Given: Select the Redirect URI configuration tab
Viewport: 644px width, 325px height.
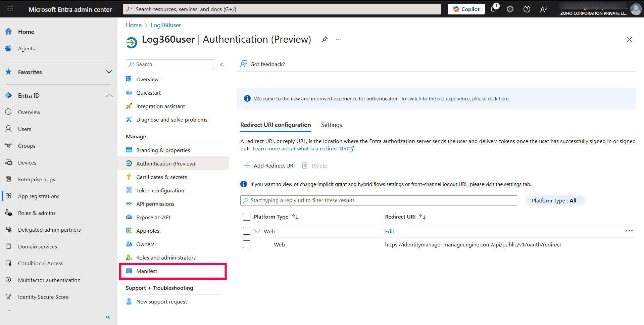Looking at the screenshot, I should 275,125.
